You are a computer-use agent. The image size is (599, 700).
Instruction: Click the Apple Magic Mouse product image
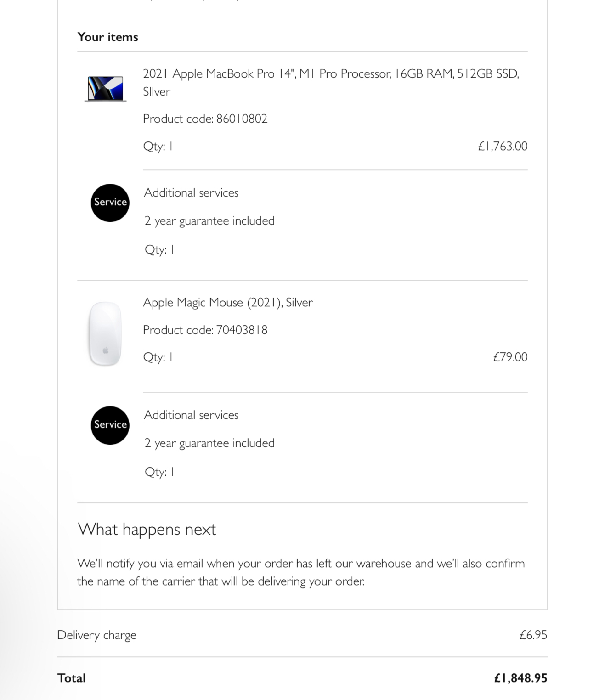coord(105,333)
